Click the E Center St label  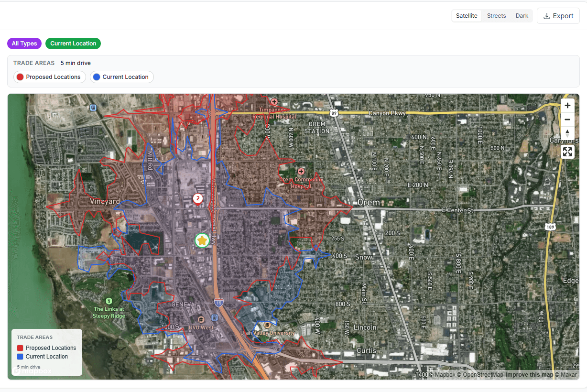click(x=457, y=210)
